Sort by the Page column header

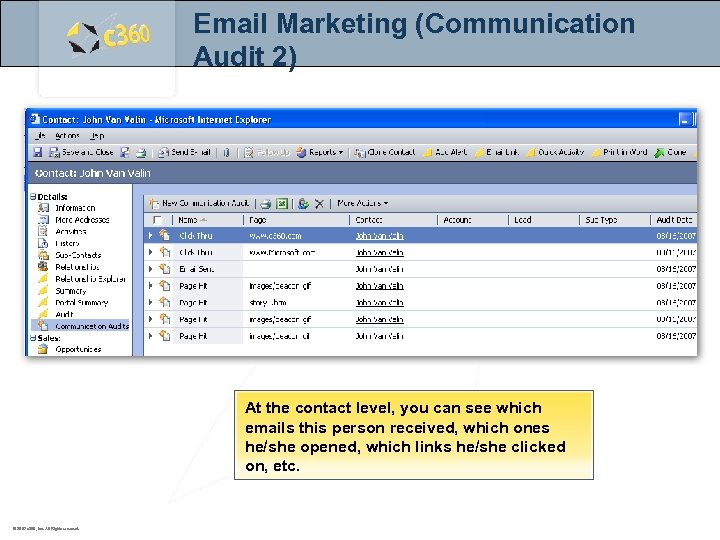296,220
